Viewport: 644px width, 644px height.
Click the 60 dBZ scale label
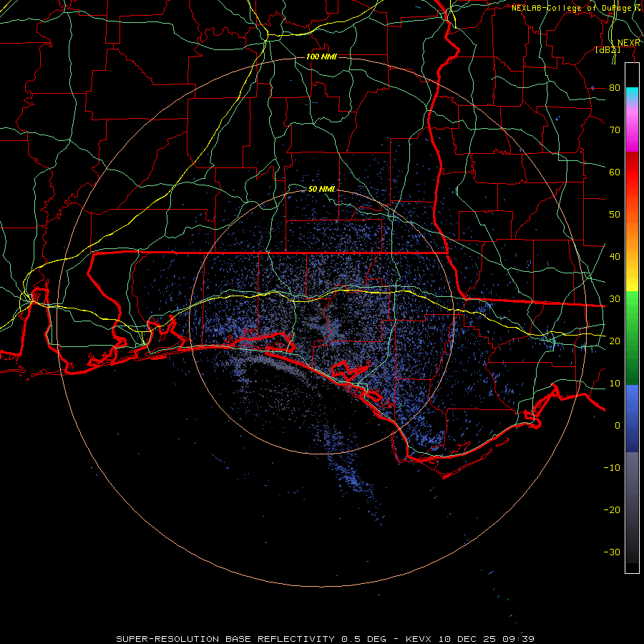[x=615, y=172]
